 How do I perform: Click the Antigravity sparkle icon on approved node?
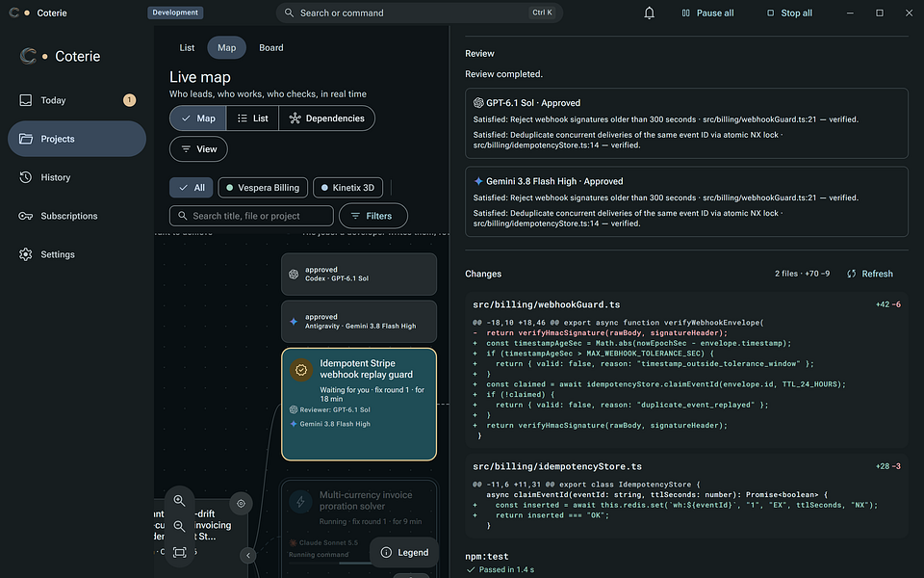(294, 322)
